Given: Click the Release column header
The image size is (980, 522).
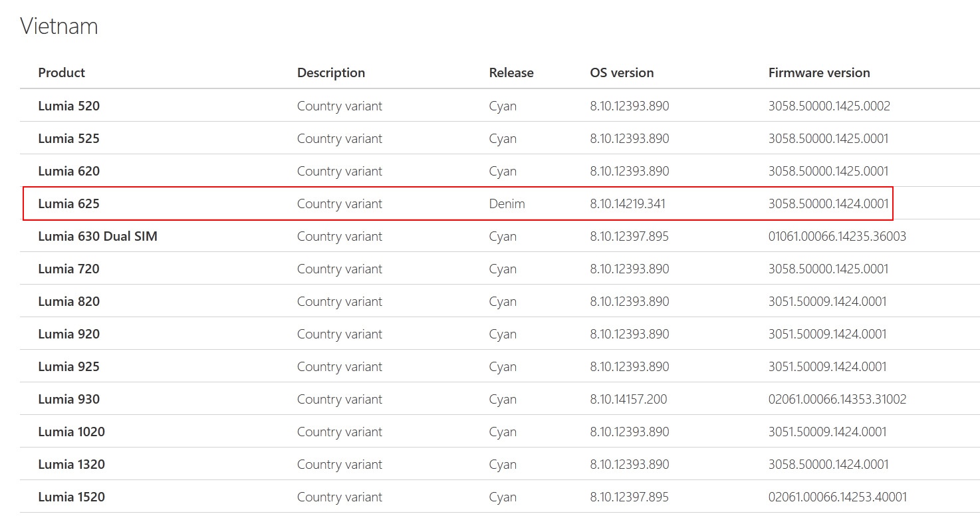Looking at the screenshot, I should [511, 72].
